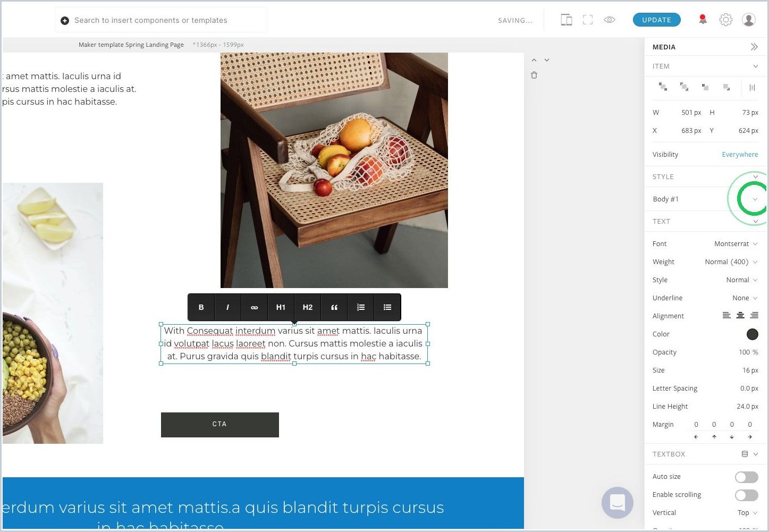Open the Underline None dropdown
Screen dimensions: 769x532
tap(745, 298)
